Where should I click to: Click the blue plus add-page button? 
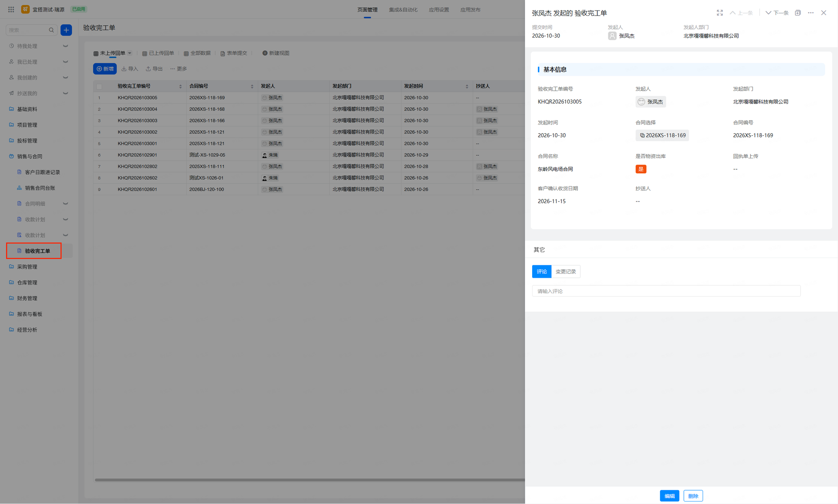point(66,30)
